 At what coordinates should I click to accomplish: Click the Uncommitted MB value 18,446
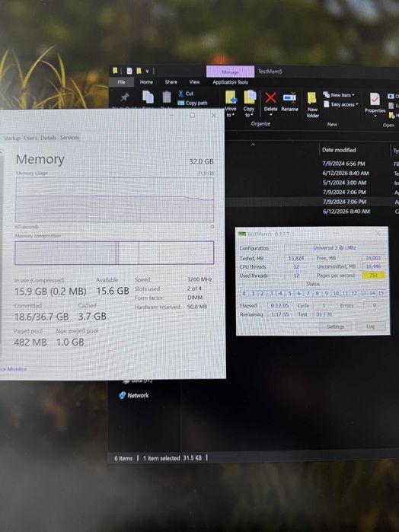373,266
